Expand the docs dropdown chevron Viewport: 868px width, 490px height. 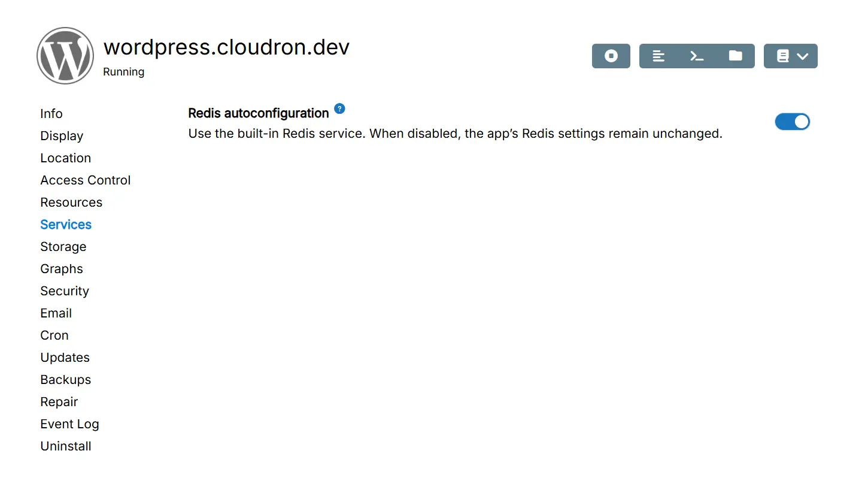(x=803, y=56)
